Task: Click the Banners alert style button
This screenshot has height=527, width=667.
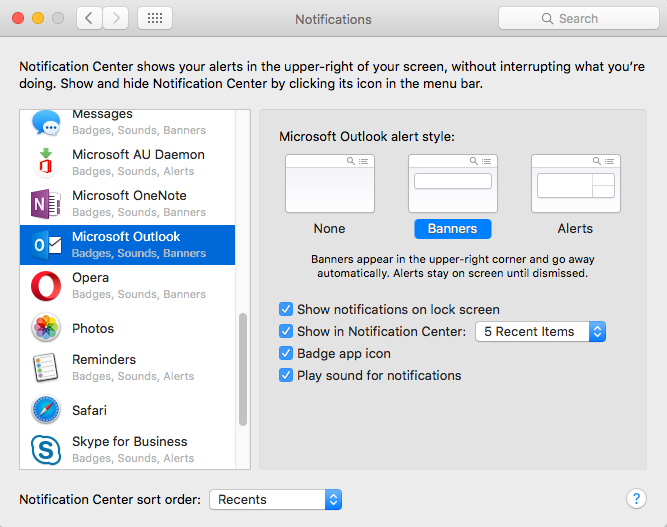Action: click(453, 229)
